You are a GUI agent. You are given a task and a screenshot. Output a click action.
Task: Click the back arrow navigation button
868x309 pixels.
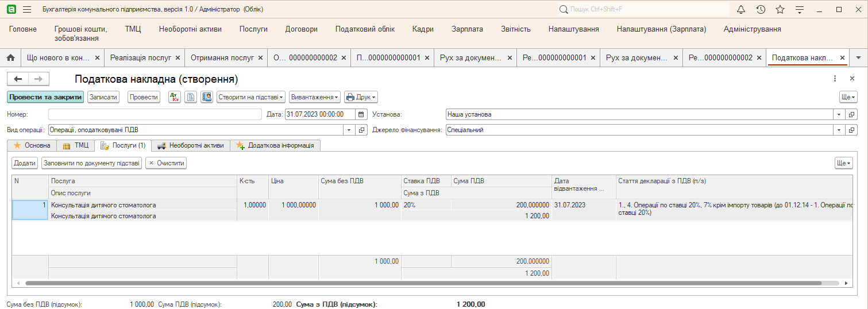coord(18,79)
